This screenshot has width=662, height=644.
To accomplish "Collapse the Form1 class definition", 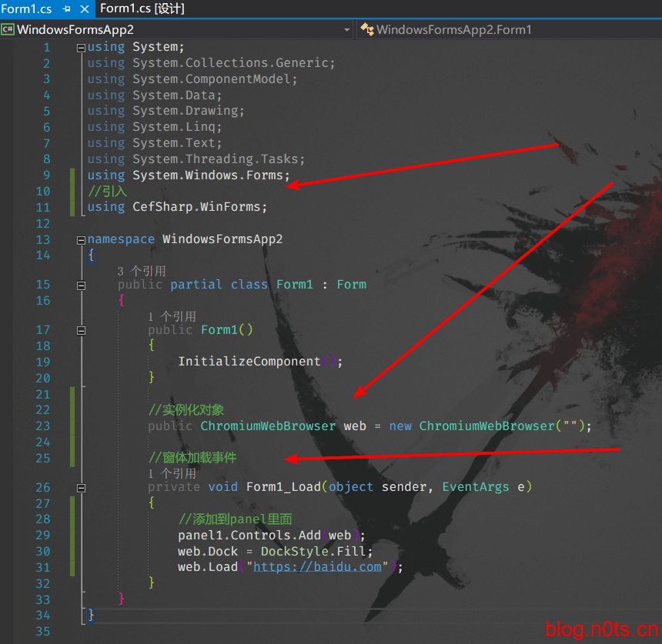I will (81, 285).
